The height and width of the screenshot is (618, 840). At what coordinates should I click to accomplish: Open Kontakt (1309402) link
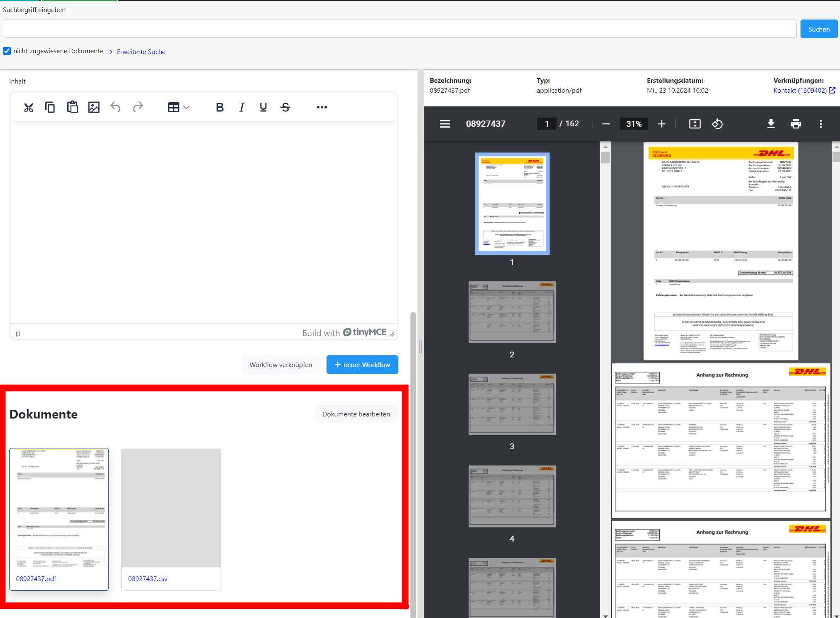pos(800,91)
